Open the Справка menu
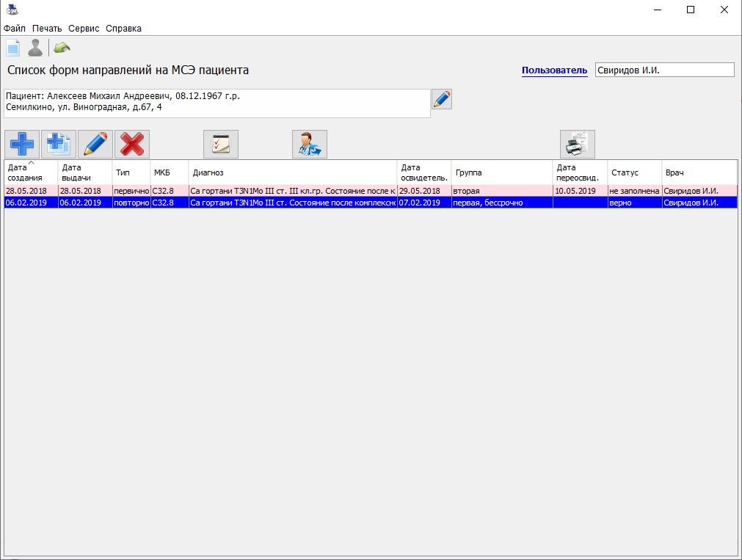The width and height of the screenshot is (742, 560). (x=123, y=29)
